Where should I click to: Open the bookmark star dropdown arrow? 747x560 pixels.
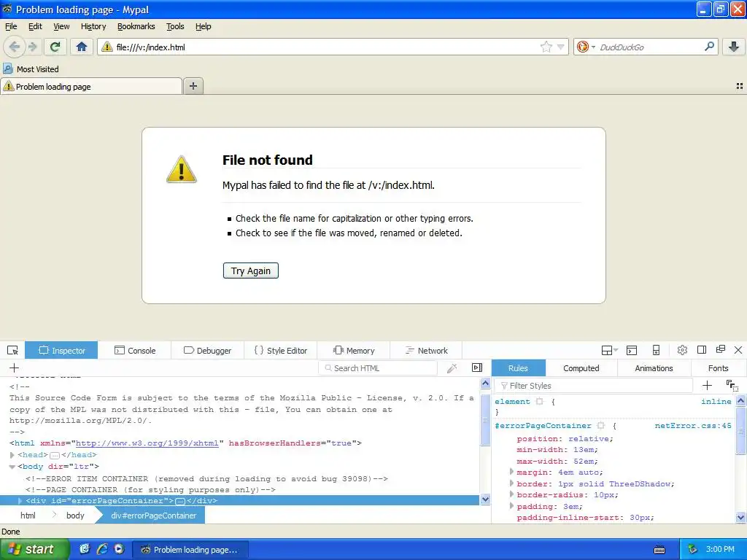[561, 47]
